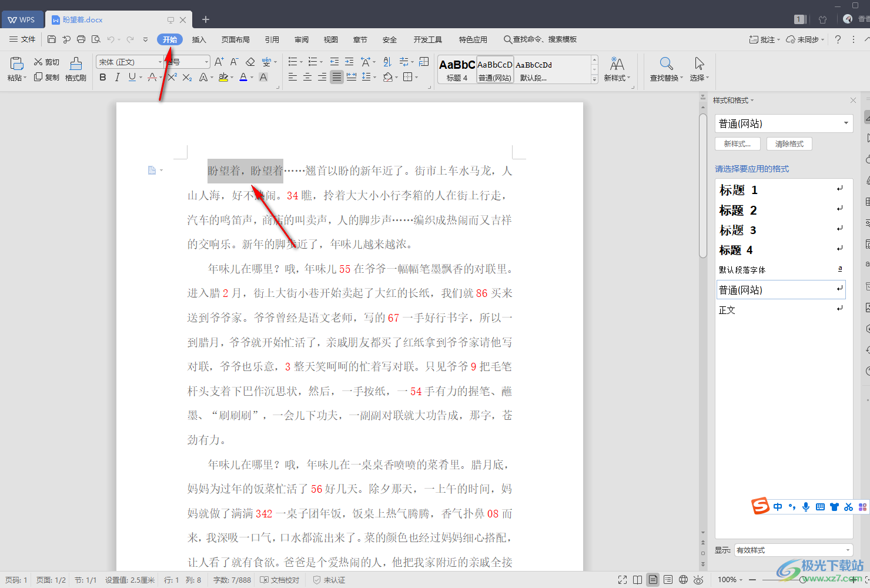The image size is (870, 588).
Task: Toggle justified alignment button
Action: pos(337,77)
